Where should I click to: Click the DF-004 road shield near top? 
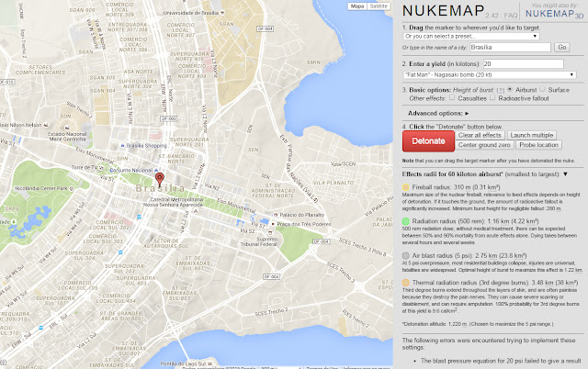pyautogui.click(x=265, y=28)
